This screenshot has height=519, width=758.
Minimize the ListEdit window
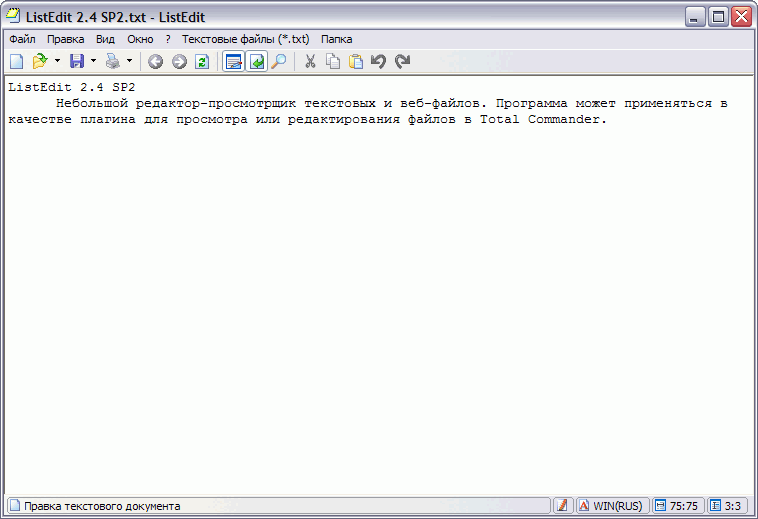(x=695, y=17)
